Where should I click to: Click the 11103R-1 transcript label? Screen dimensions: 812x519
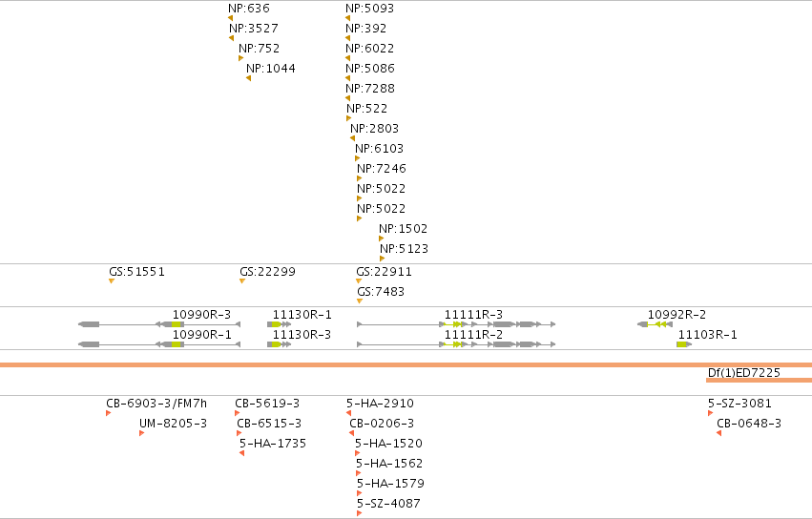coord(708,335)
